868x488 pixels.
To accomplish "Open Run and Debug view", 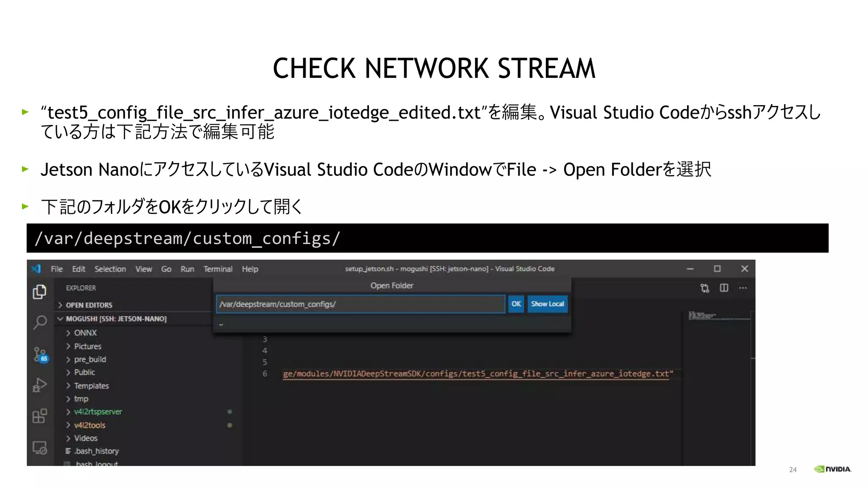I will coord(39,385).
